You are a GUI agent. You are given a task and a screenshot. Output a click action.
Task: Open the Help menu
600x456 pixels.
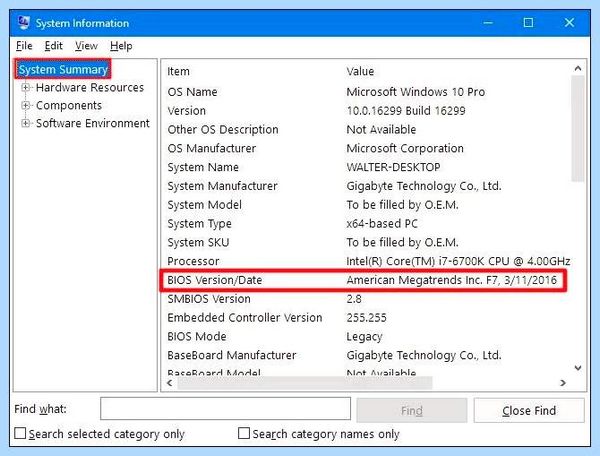coord(121,46)
